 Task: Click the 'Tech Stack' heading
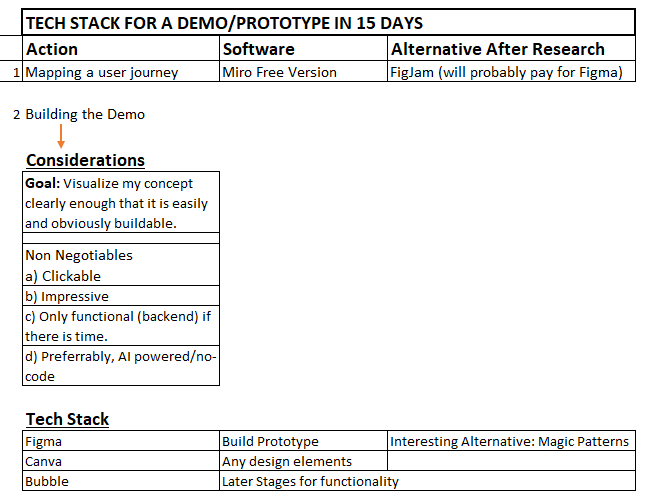point(67,419)
